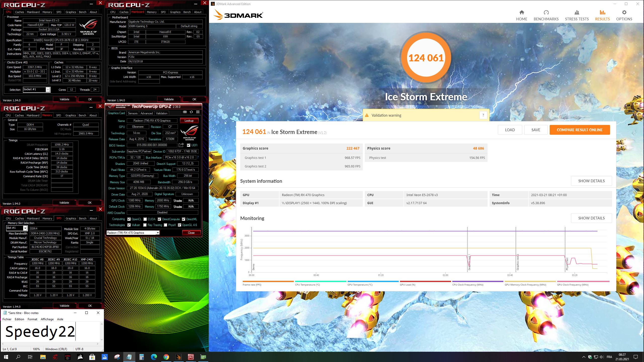Open GPU-Z Validation tab
644x362 pixels.
(x=162, y=113)
